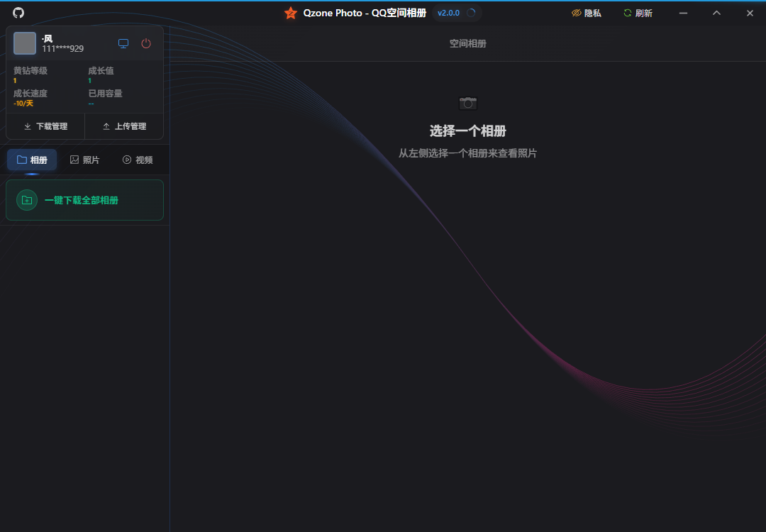Screen dimensions: 766x532
Task: Switch to the 视频 videos tab
Action: pyautogui.click(x=138, y=160)
